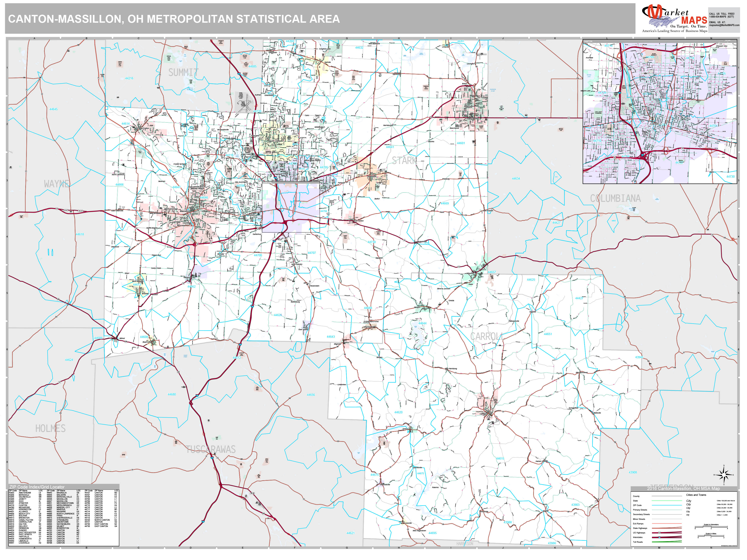Select the NORTH CANTON row in the ZIP index
The width and height of the screenshot is (747, 560).
pyautogui.click(x=101, y=520)
